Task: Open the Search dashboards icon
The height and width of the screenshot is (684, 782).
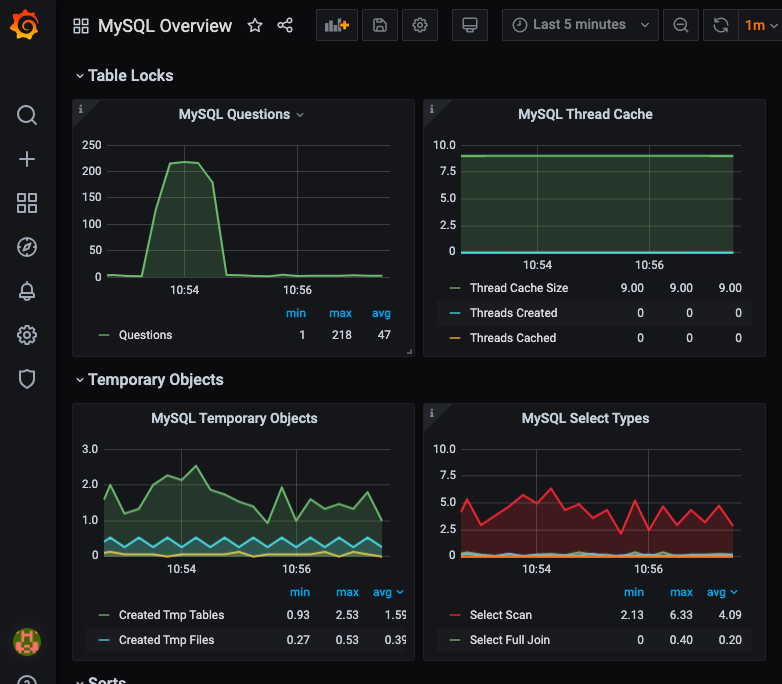Action: coord(27,115)
